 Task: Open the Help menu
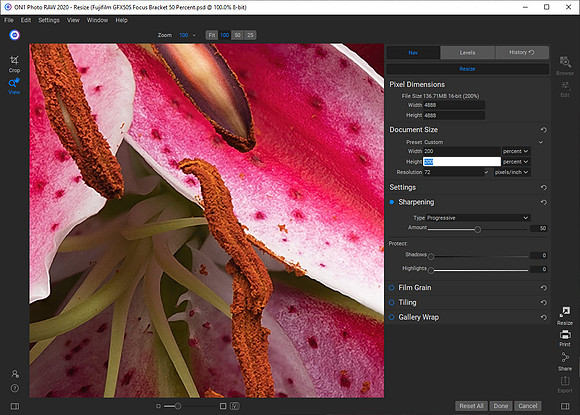[121, 20]
